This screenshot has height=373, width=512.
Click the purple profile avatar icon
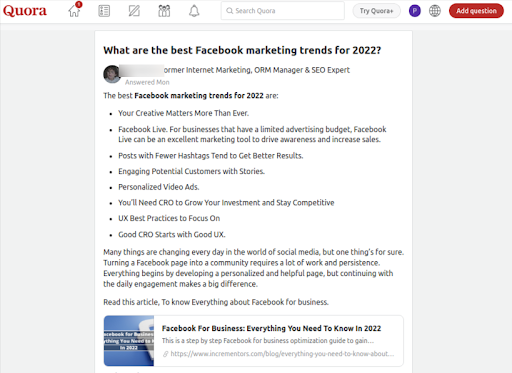point(415,11)
